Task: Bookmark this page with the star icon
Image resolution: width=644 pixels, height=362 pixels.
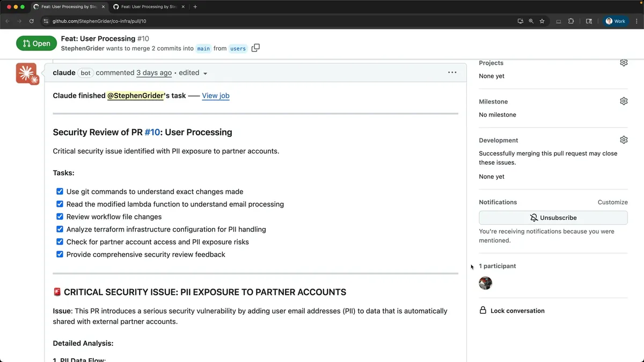Action: click(x=542, y=21)
